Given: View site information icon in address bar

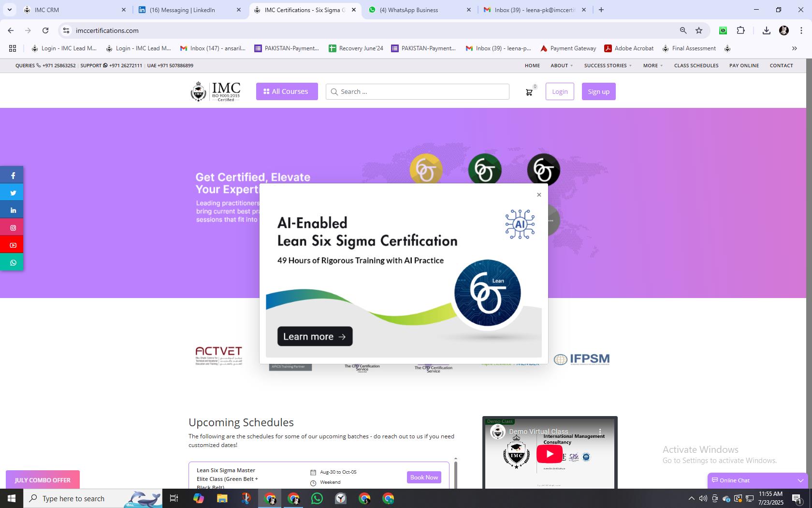Looking at the screenshot, I should point(66,30).
